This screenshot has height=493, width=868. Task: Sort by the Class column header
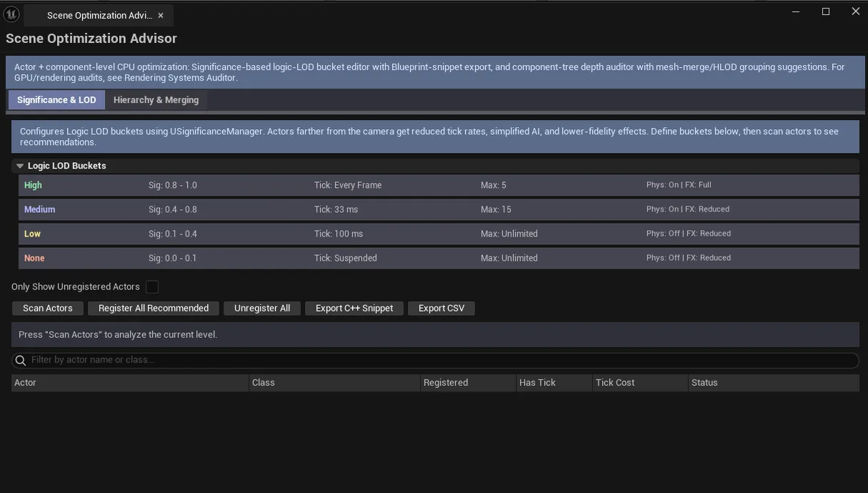[x=334, y=383]
